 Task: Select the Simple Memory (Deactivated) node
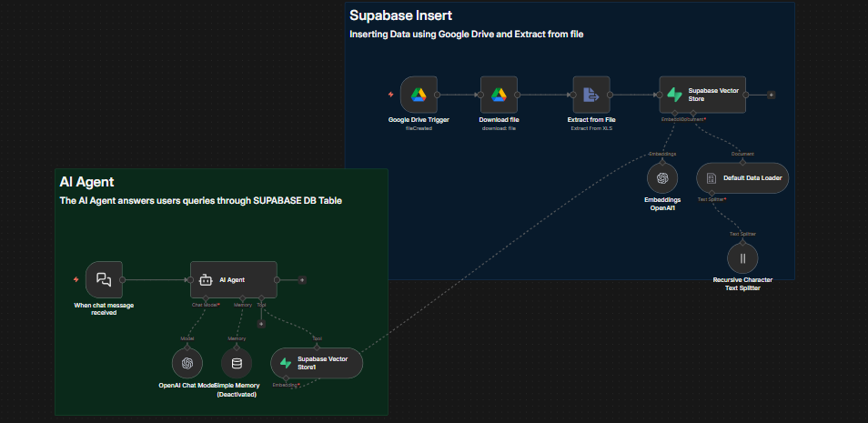237,363
